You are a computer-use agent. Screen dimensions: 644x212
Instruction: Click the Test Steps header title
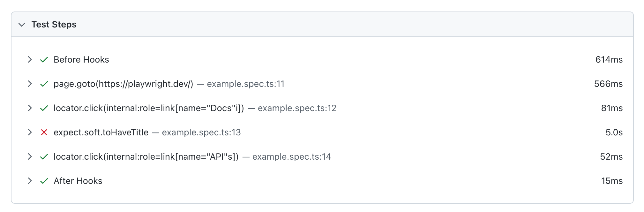[x=54, y=25]
